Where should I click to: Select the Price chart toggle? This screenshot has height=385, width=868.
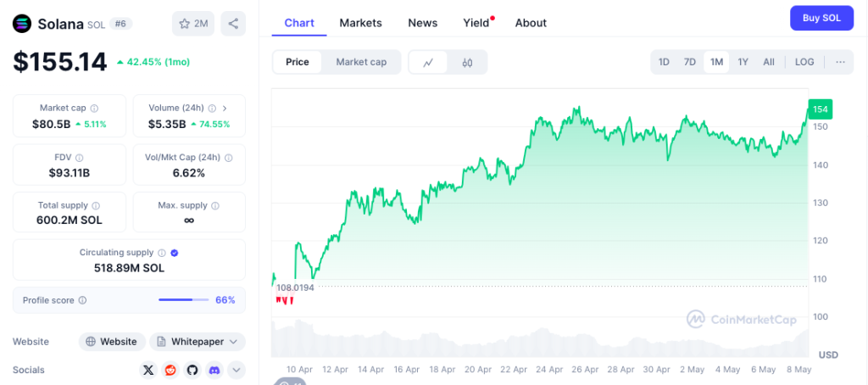(298, 62)
